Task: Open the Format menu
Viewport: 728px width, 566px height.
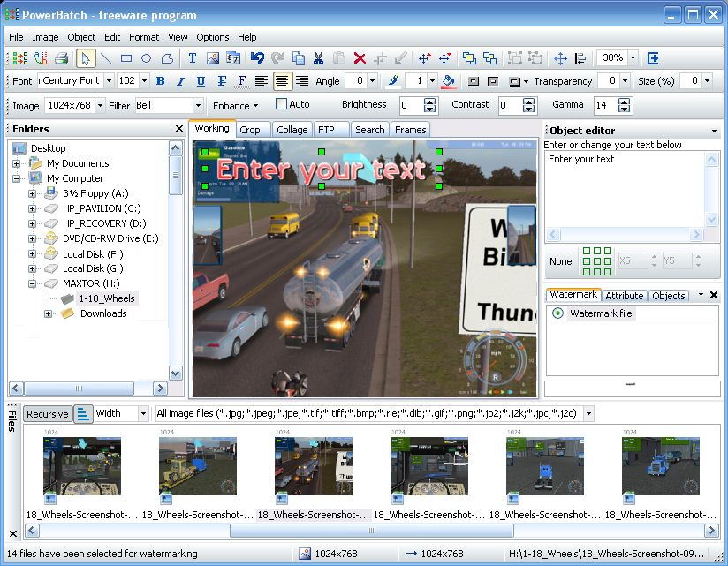Action: point(144,37)
